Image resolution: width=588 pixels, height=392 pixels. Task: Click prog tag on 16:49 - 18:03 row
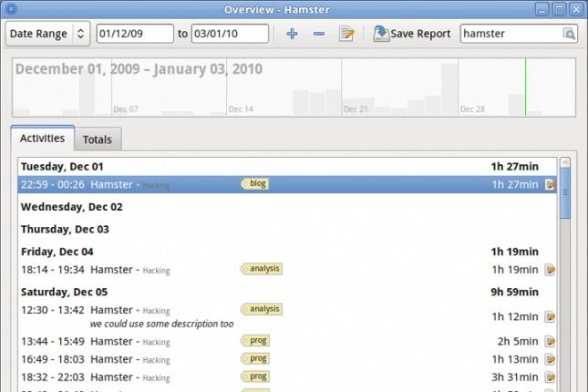[x=255, y=358]
